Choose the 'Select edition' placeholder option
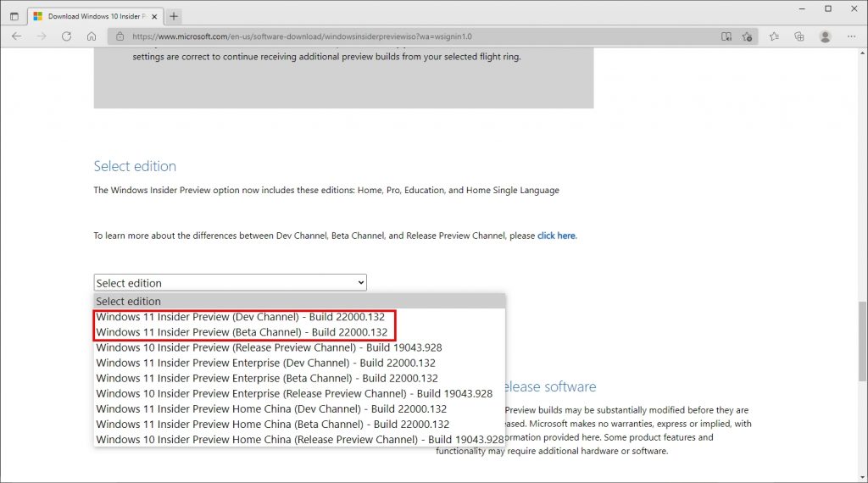The image size is (868, 483). pos(299,302)
